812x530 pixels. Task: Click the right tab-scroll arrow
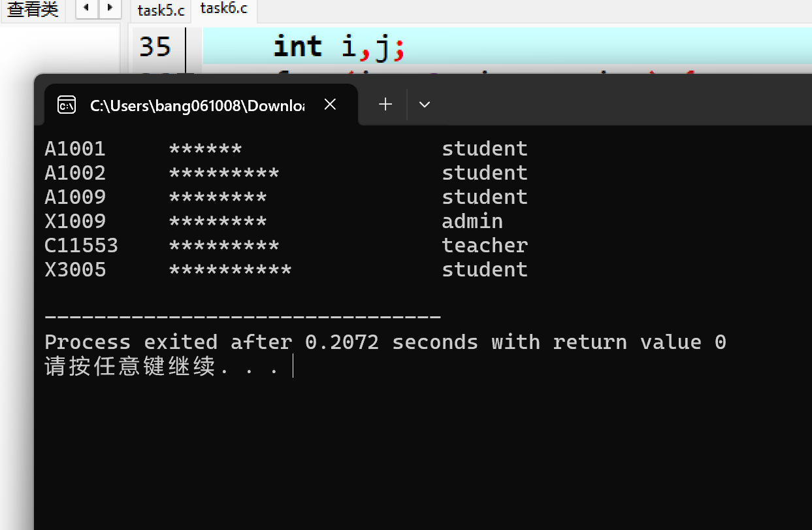pos(110,8)
